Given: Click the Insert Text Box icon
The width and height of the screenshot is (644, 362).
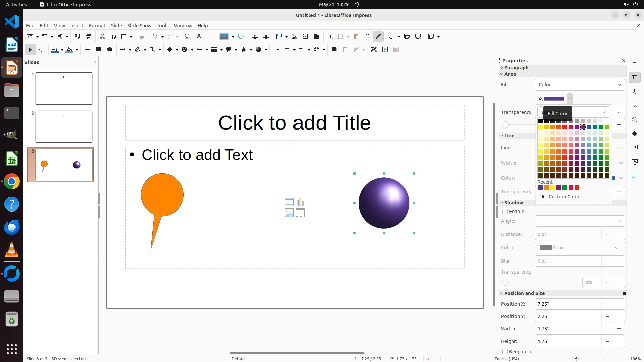Looking at the screenshot, I should click(x=330, y=37).
